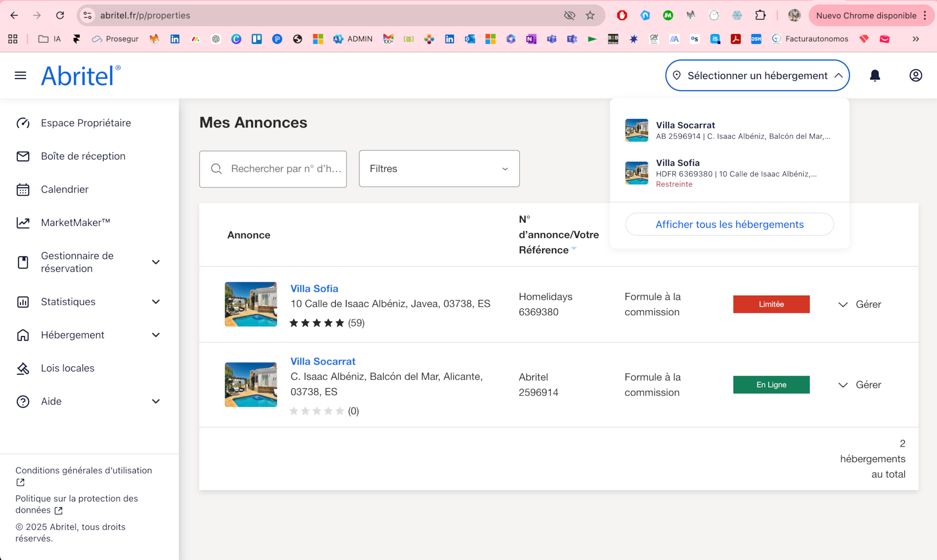Image resolution: width=937 pixels, height=560 pixels.
Task: Open the IA bookmarks folder
Action: 50,39
